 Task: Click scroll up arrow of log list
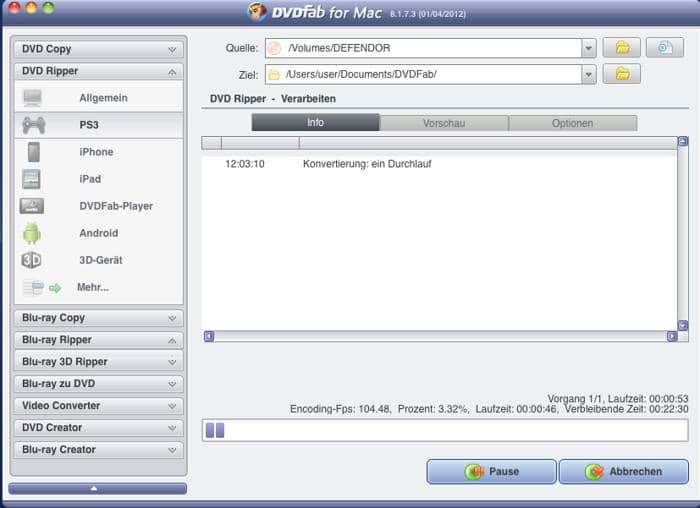tap(683, 142)
